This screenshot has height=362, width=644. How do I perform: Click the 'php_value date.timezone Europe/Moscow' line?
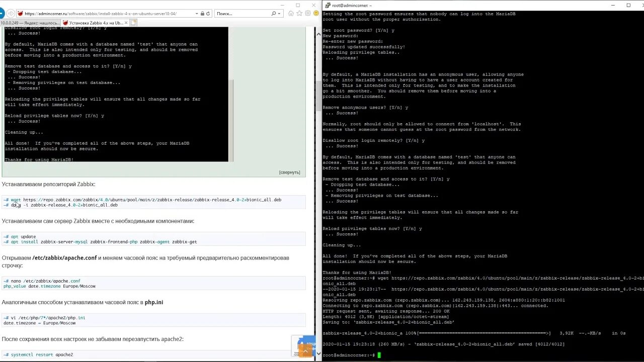point(49,286)
